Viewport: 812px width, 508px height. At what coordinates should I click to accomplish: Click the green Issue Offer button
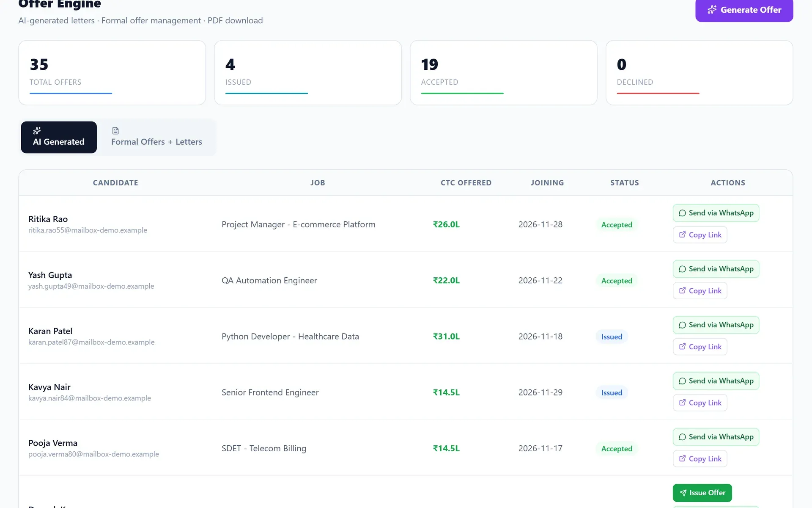coord(702,493)
